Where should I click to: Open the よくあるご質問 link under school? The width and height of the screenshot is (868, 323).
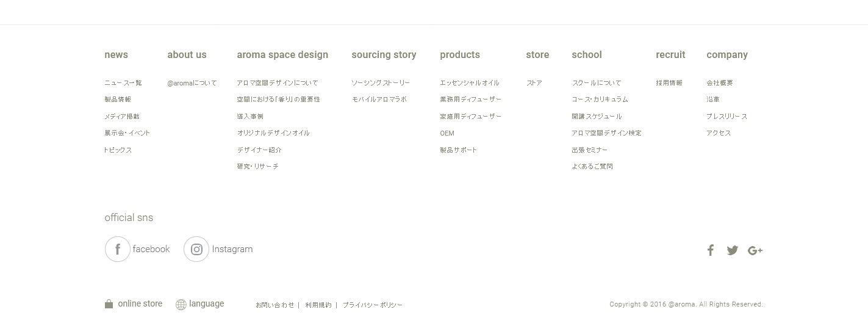(x=592, y=167)
